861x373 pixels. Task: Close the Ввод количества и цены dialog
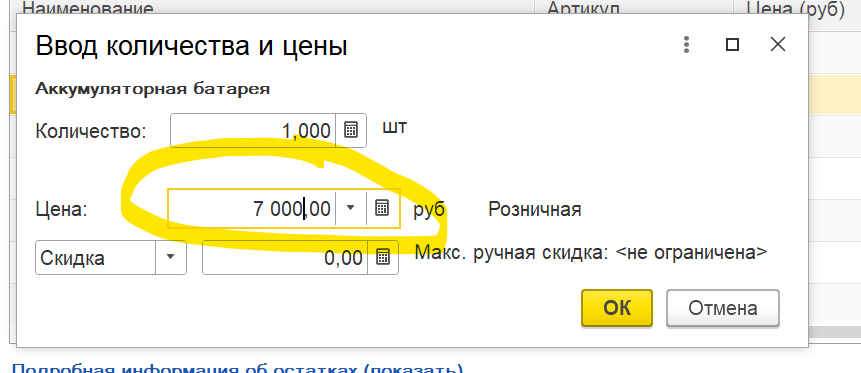(778, 45)
